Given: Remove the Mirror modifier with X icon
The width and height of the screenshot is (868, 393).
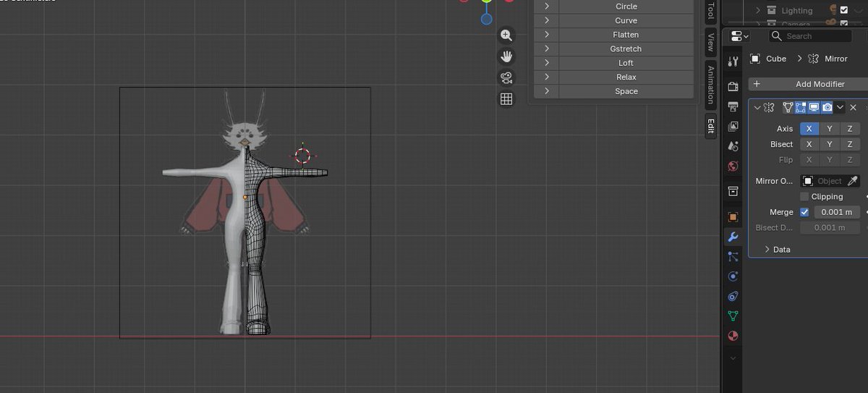Looking at the screenshot, I should tap(853, 107).
